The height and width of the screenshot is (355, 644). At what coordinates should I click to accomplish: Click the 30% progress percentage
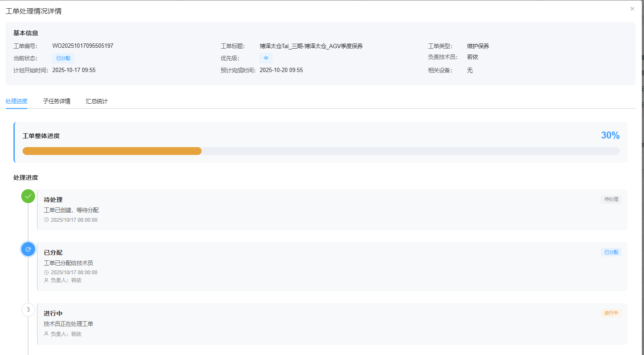tap(610, 135)
